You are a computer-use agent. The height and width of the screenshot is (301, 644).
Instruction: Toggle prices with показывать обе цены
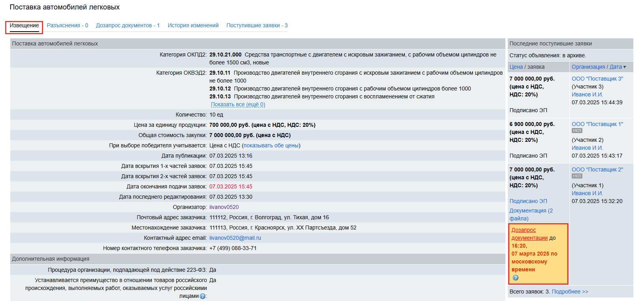click(271, 145)
